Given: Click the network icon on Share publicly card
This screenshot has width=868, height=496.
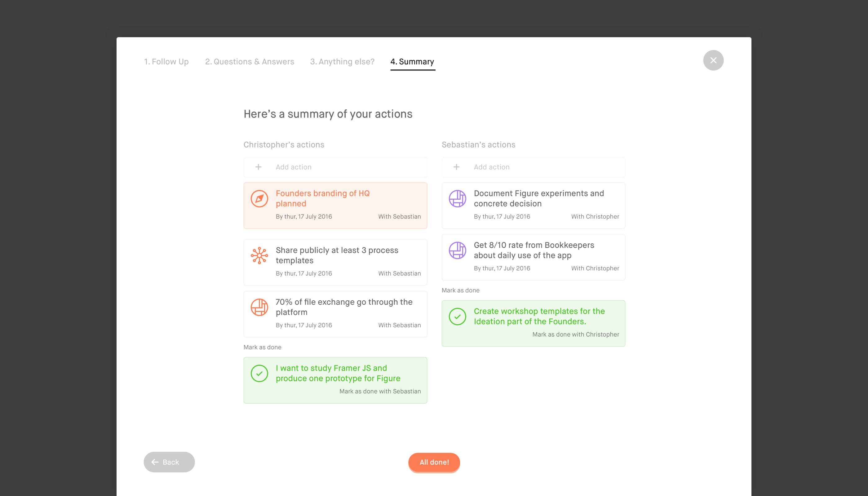Looking at the screenshot, I should click(x=259, y=255).
